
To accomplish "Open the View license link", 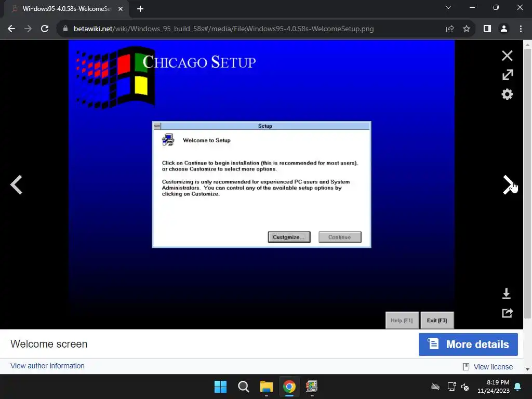I will click(493, 367).
